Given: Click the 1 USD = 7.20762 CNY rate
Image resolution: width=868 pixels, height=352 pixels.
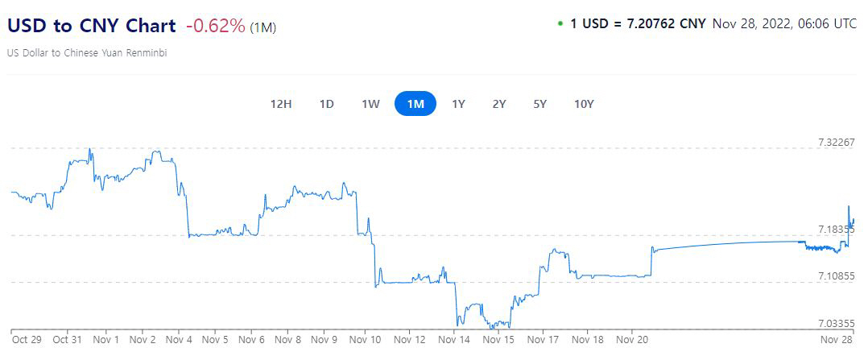Looking at the screenshot, I should pos(638,23).
